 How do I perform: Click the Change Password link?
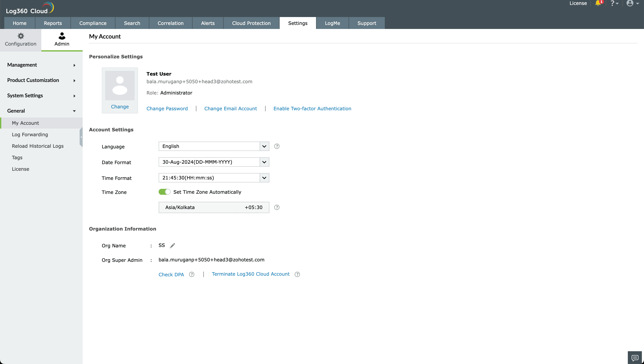coord(167,109)
